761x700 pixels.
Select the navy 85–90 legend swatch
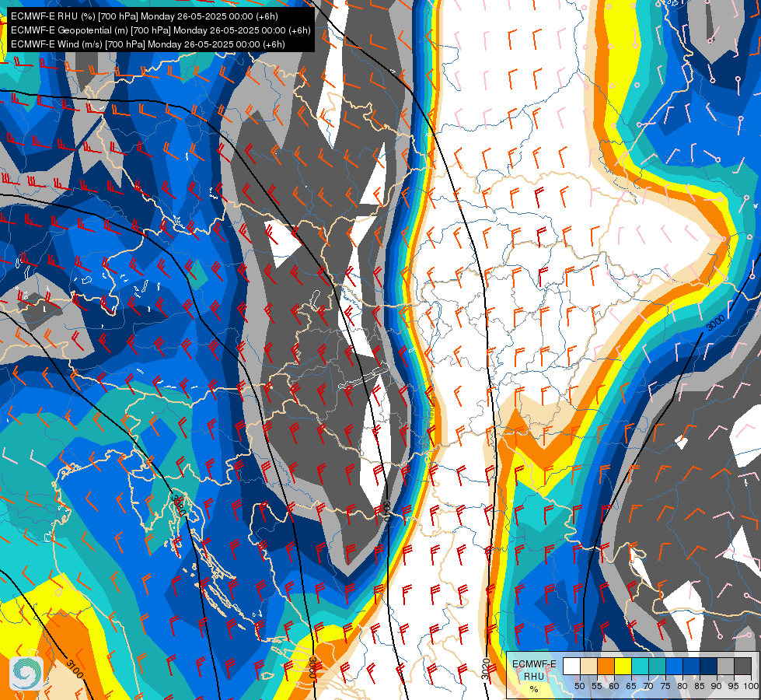(x=709, y=666)
